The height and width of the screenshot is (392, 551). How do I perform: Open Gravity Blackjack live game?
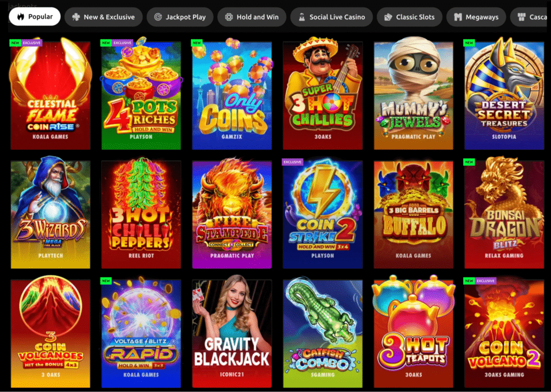pos(232,332)
